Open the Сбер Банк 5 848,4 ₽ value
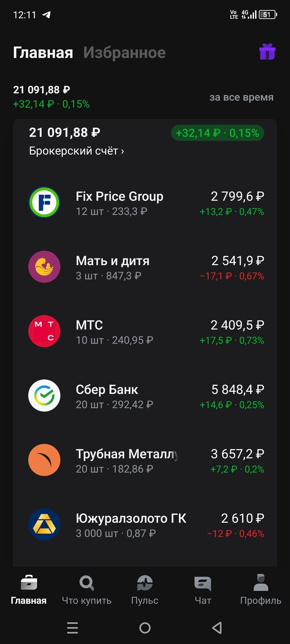Viewport: 290px width, 644px height. 237,390
